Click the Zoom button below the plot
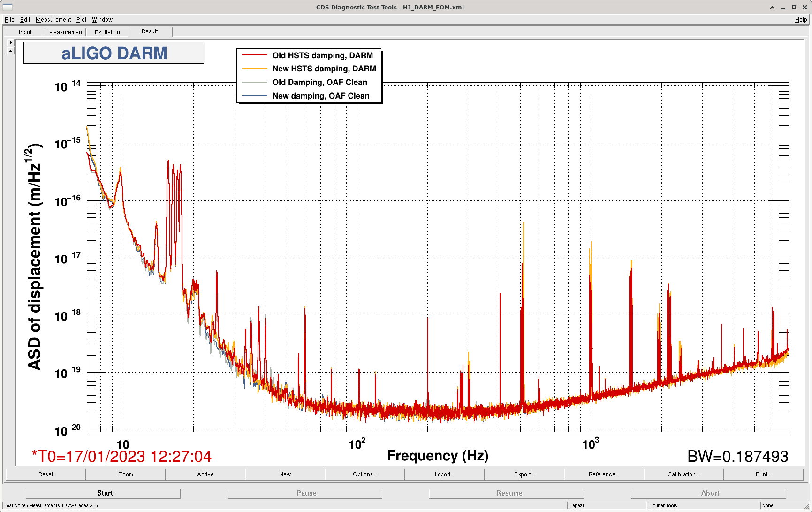Image resolution: width=812 pixels, height=512 pixels. (125, 474)
